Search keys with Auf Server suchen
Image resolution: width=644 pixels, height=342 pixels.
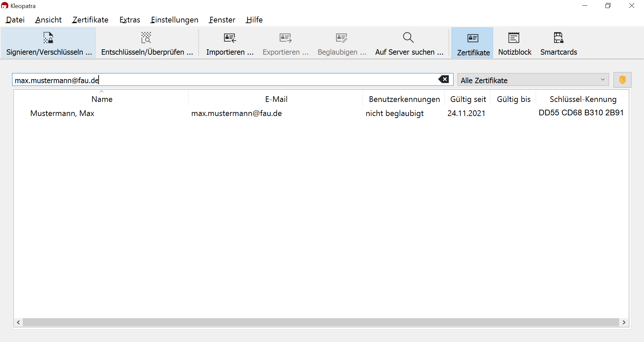click(409, 43)
